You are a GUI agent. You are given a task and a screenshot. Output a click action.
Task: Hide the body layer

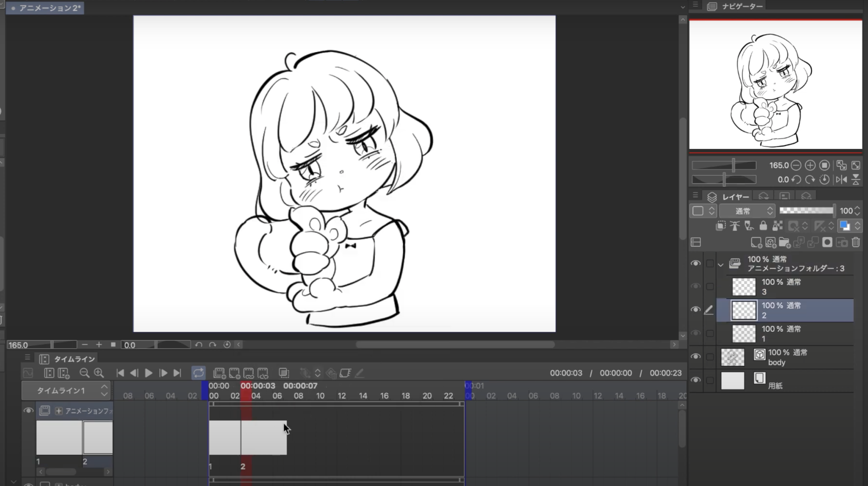point(695,357)
